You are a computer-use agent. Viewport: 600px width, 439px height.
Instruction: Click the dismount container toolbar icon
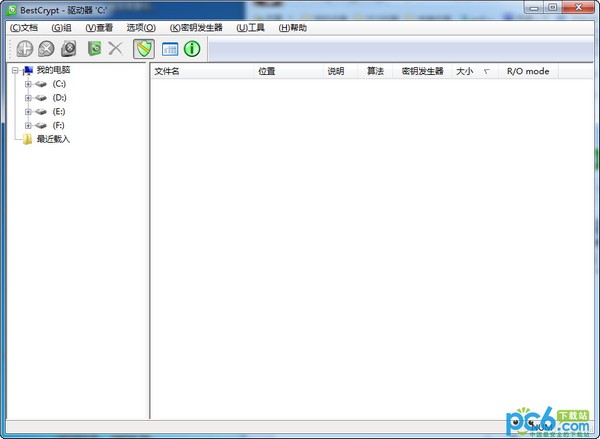[47, 49]
